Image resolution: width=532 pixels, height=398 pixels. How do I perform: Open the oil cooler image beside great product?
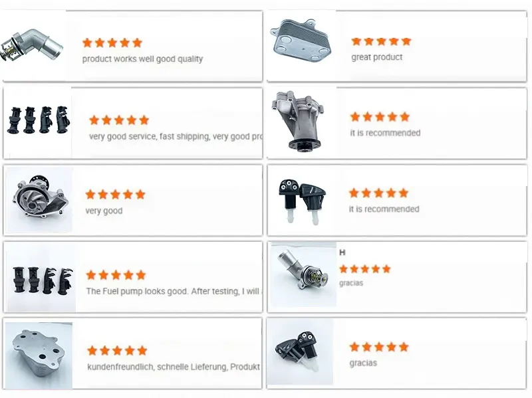coord(301,42)
